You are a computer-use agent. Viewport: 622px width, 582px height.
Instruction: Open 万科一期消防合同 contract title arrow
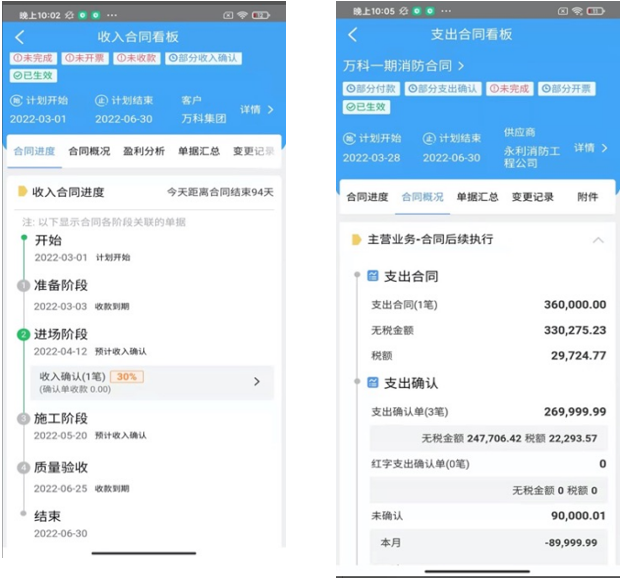(461, 66)
